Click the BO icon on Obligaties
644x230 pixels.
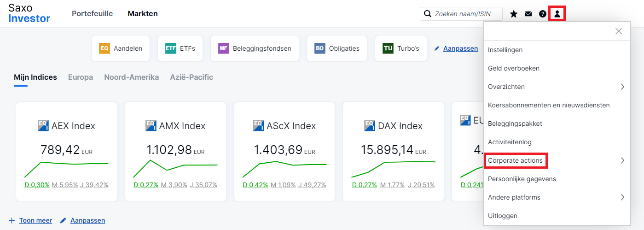tap(320, 48)
